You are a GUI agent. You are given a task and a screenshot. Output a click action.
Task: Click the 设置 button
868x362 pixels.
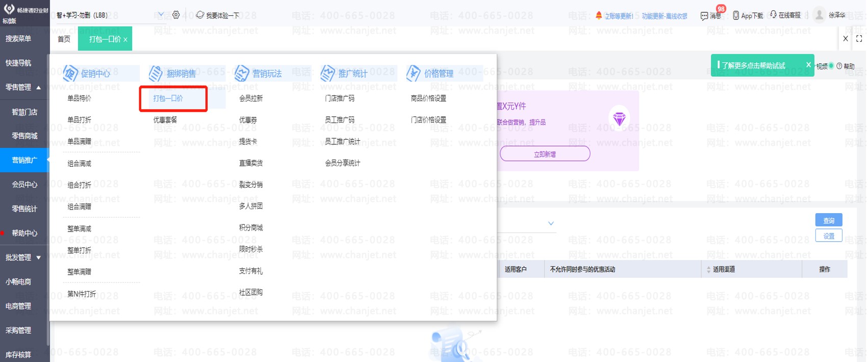pos(829,236)
